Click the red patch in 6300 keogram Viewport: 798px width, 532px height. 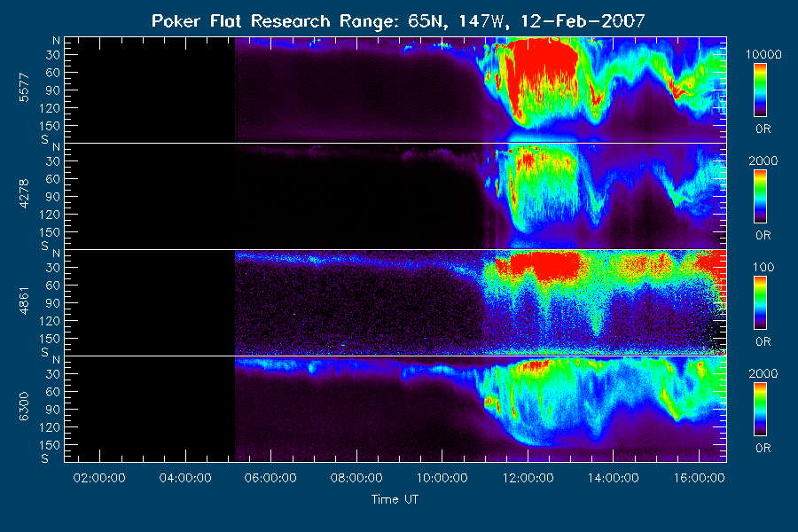pos(535,365)
